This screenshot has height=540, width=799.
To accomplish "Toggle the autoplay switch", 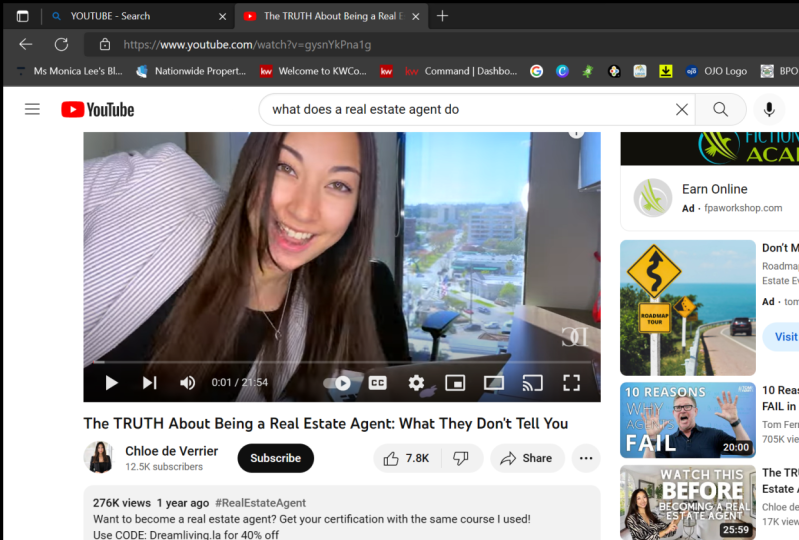I will [337, 383].
